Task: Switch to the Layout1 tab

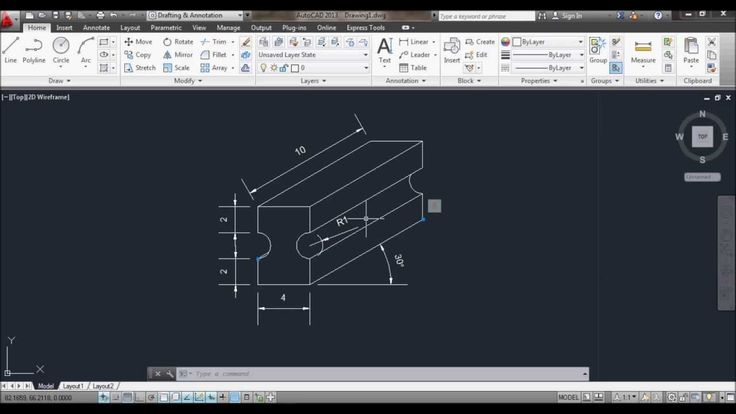Action: click(x=73, y=386)
